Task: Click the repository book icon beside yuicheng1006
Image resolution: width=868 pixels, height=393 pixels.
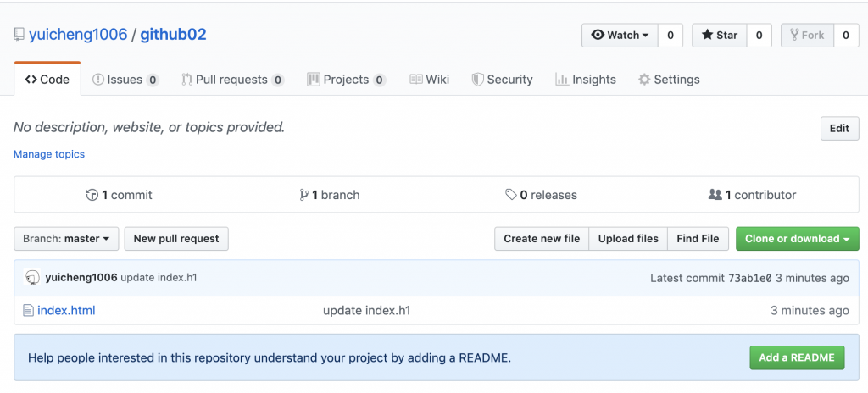Action: tap(19, 35)
